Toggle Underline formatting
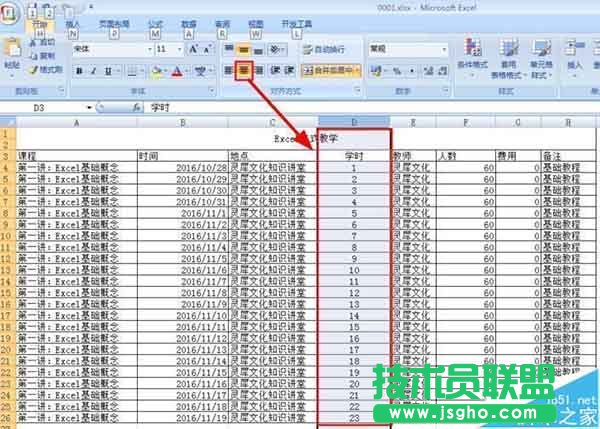 coord(108,71)
